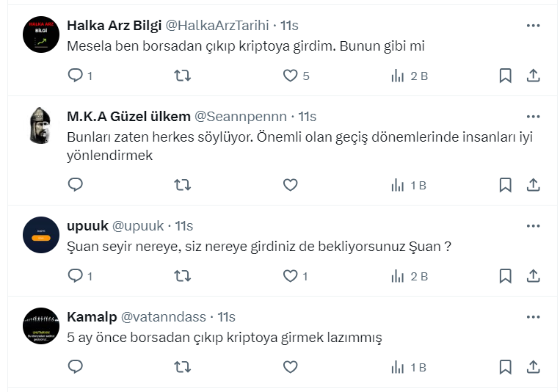Open the Kamalp display name link

[x=90, y=317]
